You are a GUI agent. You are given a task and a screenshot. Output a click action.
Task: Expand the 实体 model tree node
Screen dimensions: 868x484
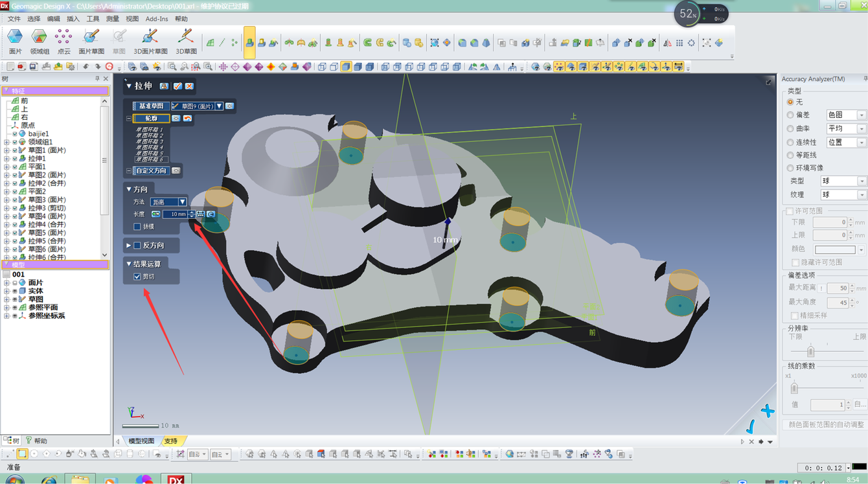click(7, 291)
